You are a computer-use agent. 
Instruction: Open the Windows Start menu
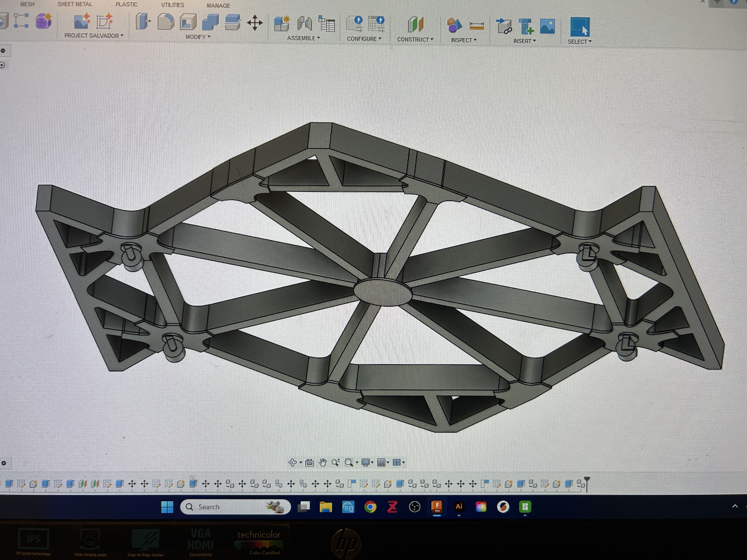(167, 507)
